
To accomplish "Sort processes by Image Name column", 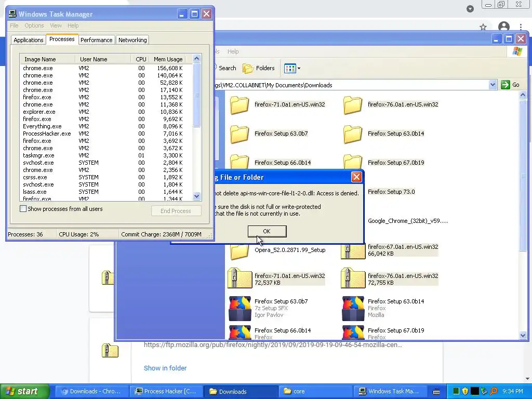I will tap(47, 59).
